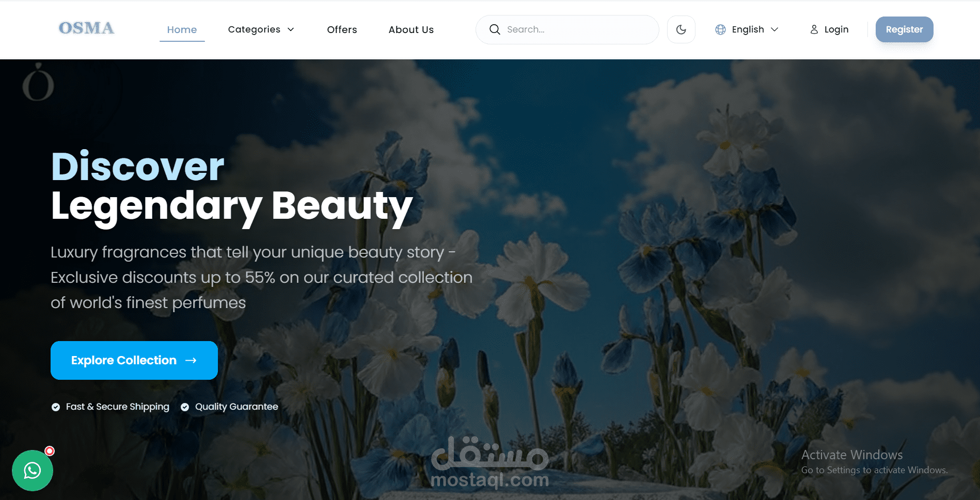Open the Home menu item

(182, 29)
